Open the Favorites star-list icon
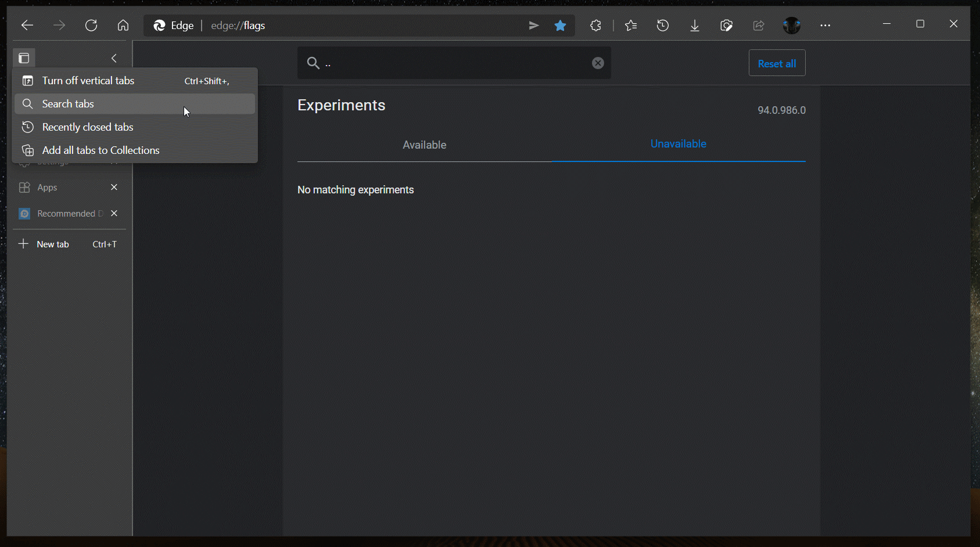Viewport: 980px width, 547px height. pyautogui.click(x=631, y=26)
